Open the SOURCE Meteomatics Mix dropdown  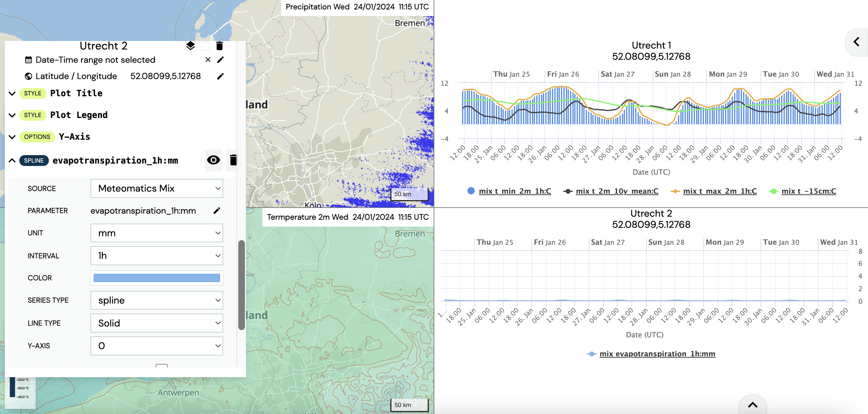point(157,189)
